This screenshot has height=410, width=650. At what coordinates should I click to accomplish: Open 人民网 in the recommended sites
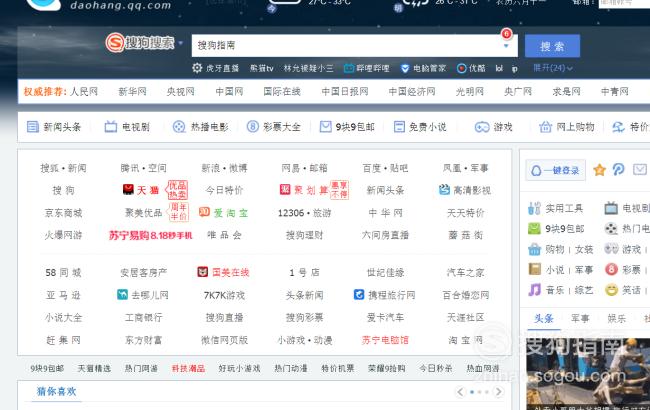click(x=84, y=92)
